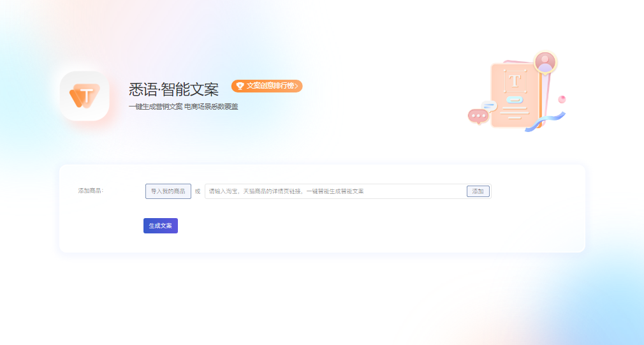Click the 生成文案 button

click(x=161, y=226)
